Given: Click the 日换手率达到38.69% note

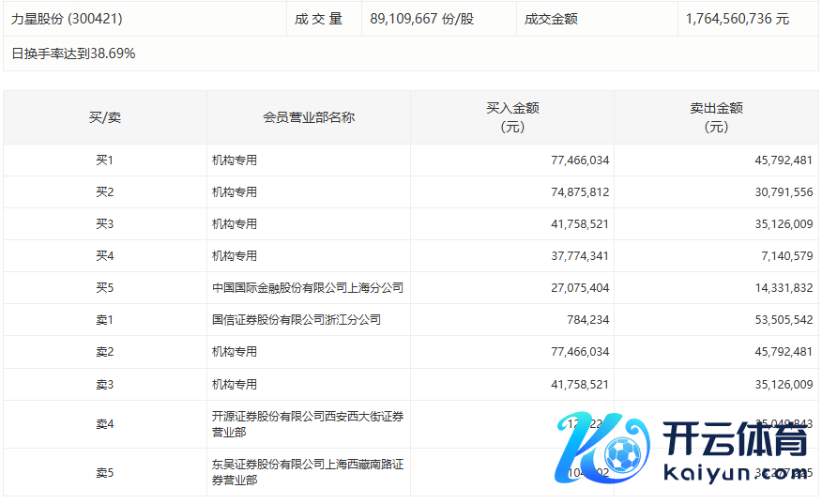Looking at the screenshot, I should coord(73,53).
